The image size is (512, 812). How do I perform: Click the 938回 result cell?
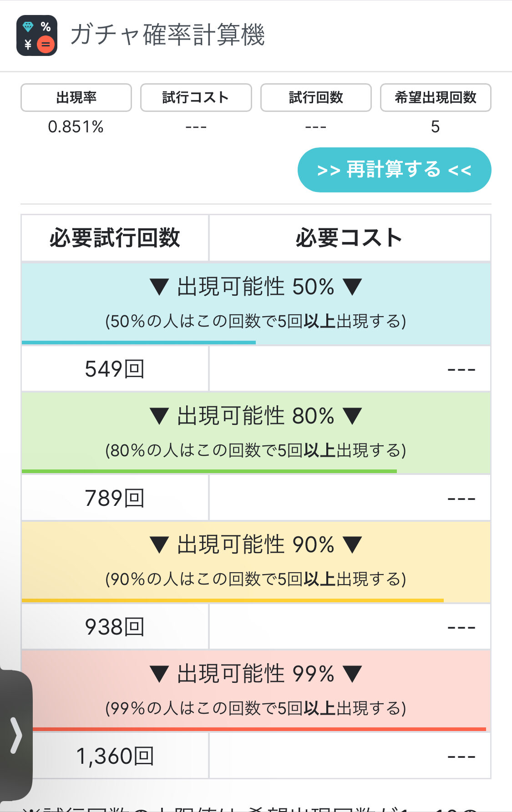[x=115, y=627]
